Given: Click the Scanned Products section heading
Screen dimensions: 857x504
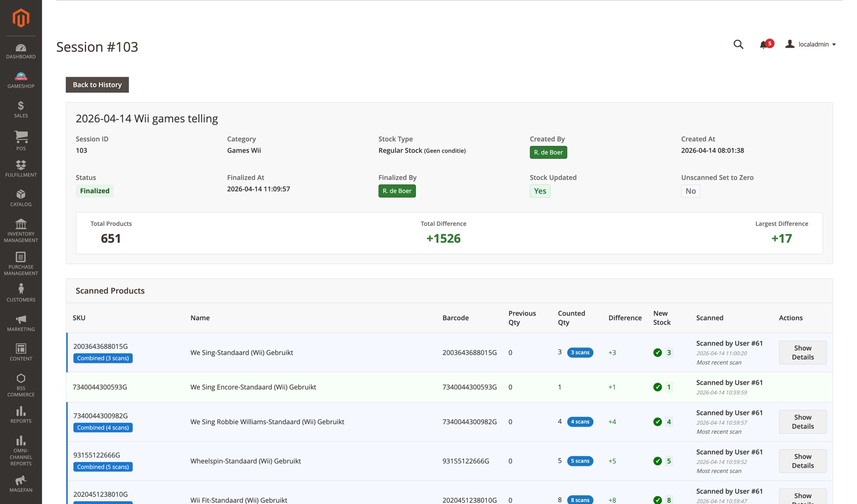Looking at the screenshot, I should (x=110, y=291).
